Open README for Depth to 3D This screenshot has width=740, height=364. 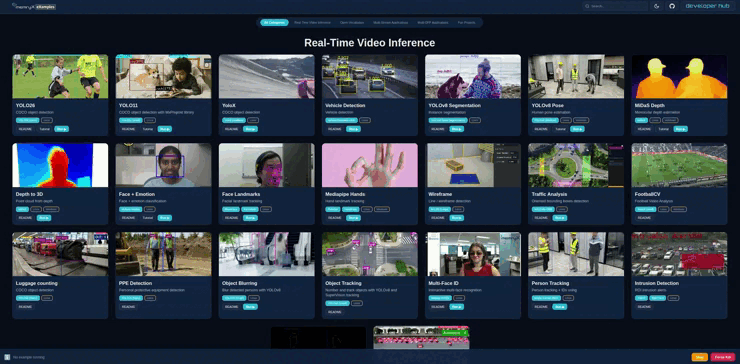pos(25,218)
